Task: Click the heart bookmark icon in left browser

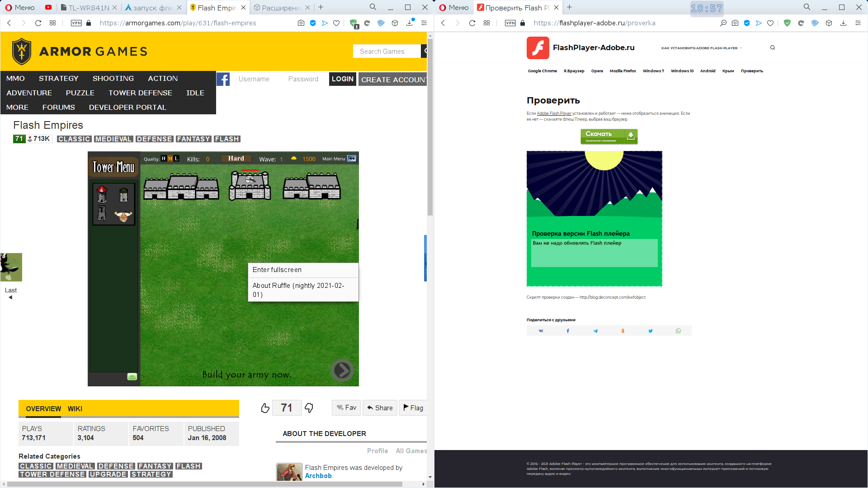Action: click(336, 23)
